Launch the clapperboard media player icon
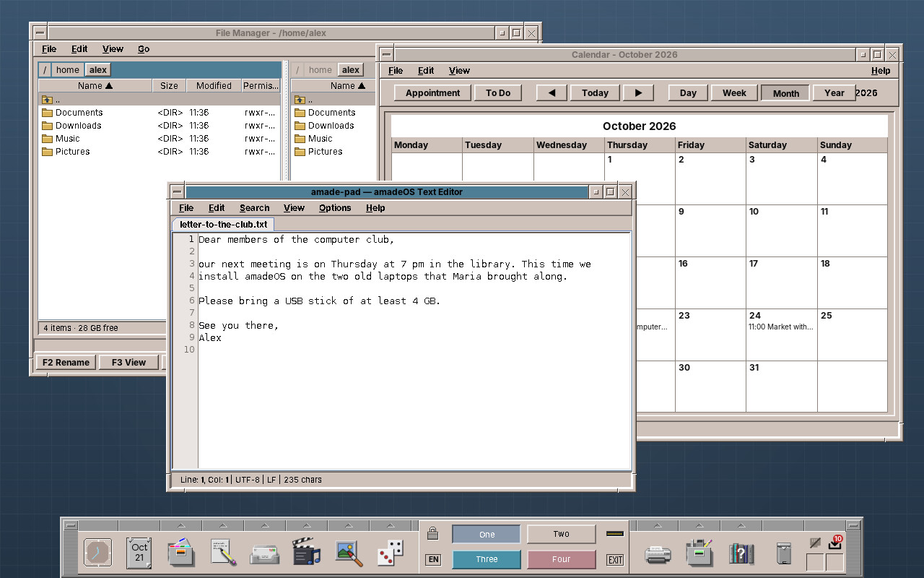 click(306, 553)
